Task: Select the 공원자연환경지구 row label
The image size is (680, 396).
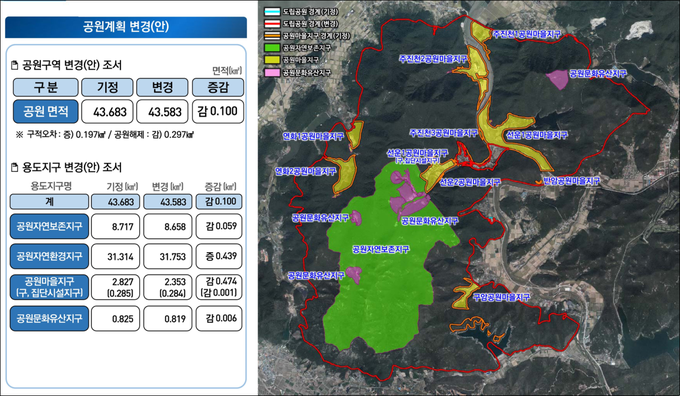Action: [49, 256]
